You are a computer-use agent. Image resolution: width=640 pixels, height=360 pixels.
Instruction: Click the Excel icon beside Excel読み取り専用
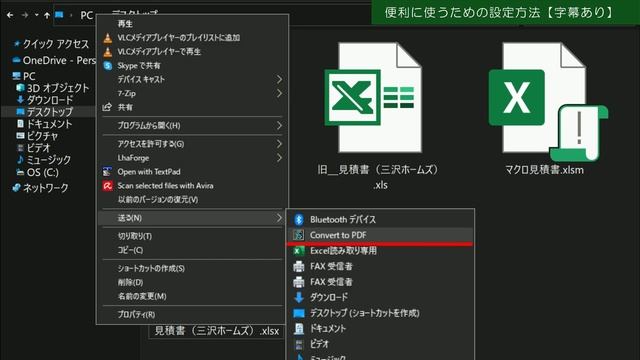pyautogui.click(x=299, y=251)
